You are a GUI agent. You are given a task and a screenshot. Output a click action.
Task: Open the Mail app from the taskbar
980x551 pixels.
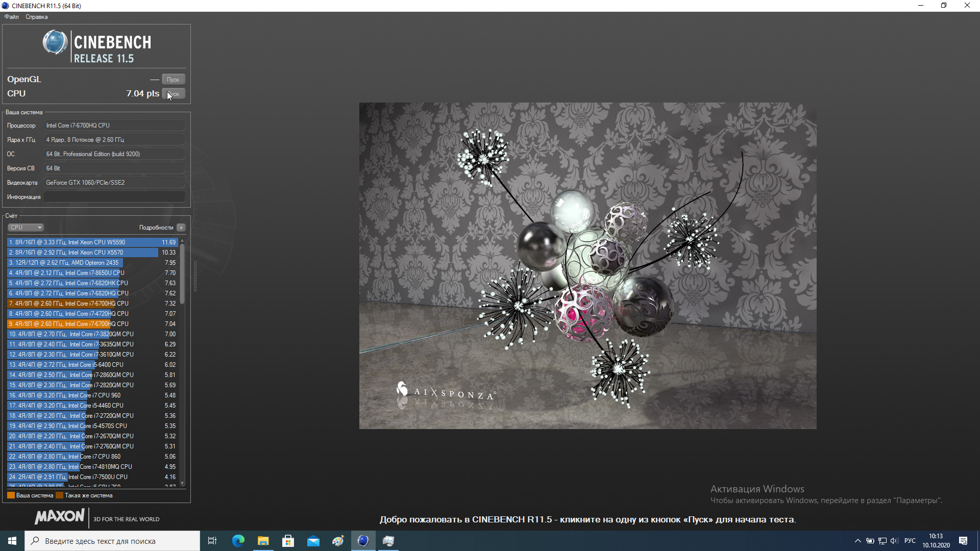click(x=313, y=541)
